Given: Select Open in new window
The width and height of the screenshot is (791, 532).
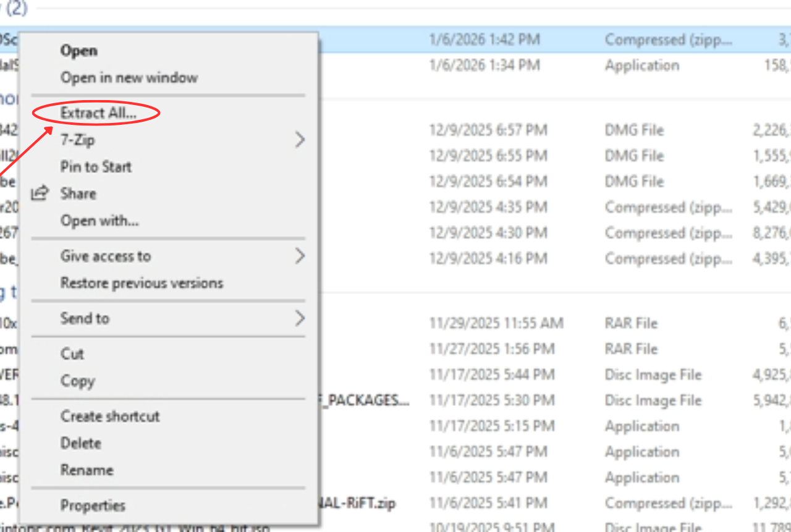Looking at the screenshot, I should (x=129, y=78).
